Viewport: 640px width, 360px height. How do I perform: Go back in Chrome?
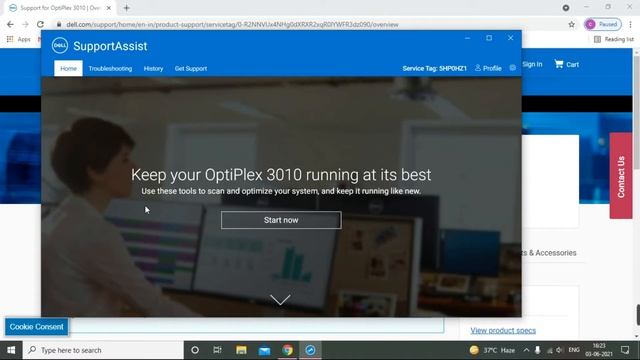pos(10,24)
